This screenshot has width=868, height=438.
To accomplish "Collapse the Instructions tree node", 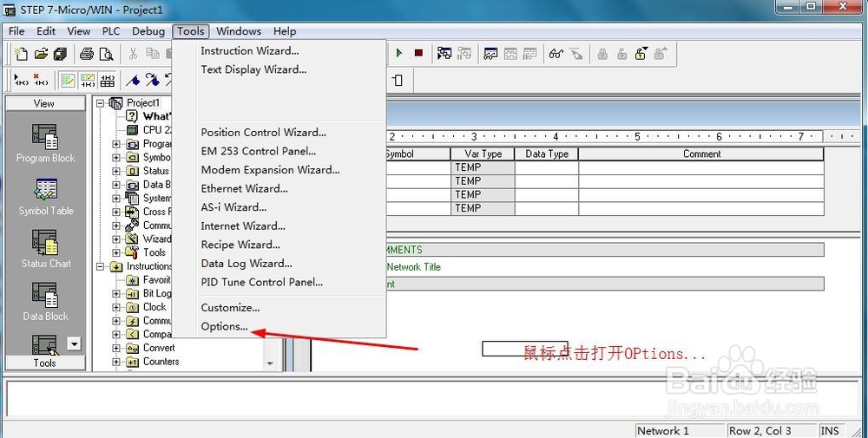I will pos(101,266).
